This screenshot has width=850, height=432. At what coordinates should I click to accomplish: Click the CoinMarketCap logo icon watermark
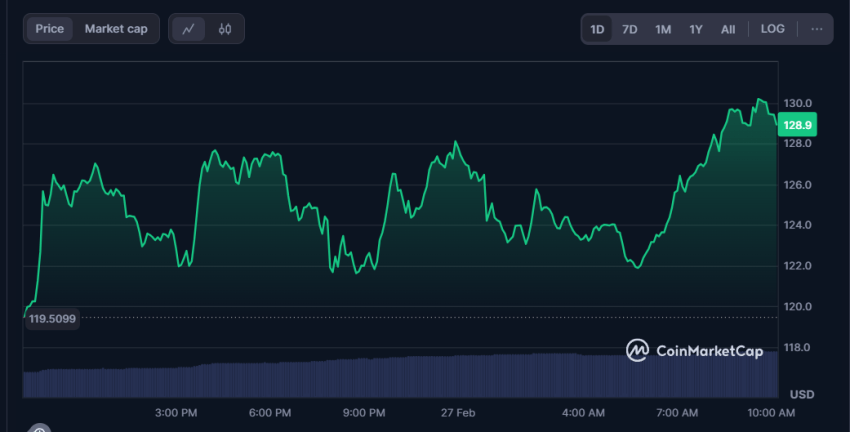coord(638,350)
